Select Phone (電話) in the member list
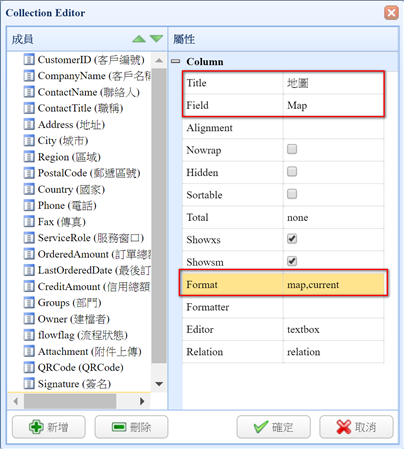404x449 pixels. point(67,205)
